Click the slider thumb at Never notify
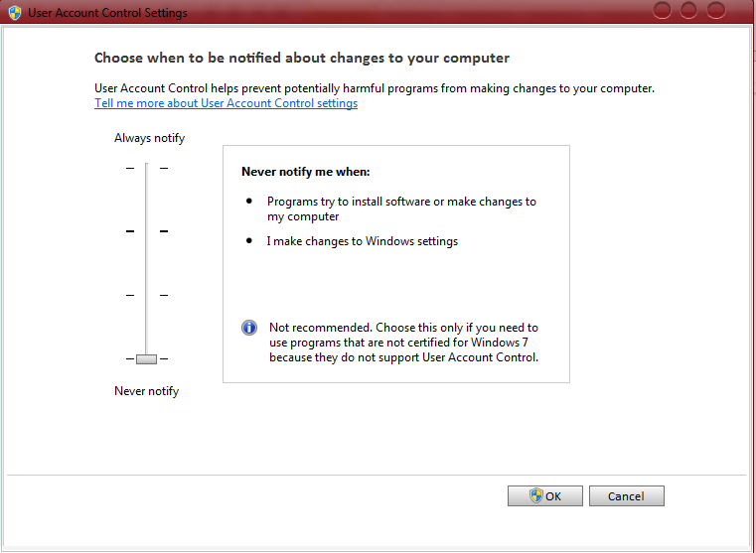The height and width of the screenshot is (553, 756). point(147,358)
